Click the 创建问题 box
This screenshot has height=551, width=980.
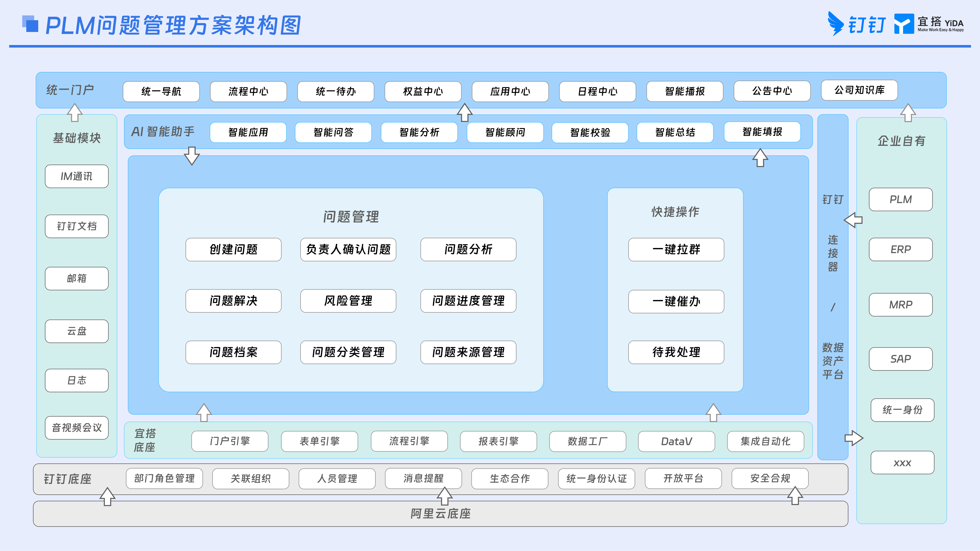click(234, 249)
